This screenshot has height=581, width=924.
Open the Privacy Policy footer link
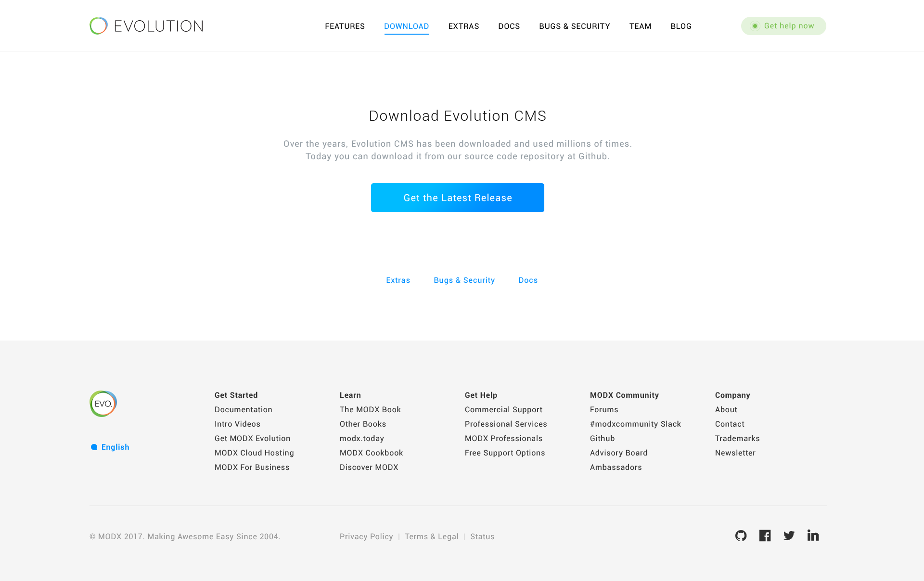[366, 536]
